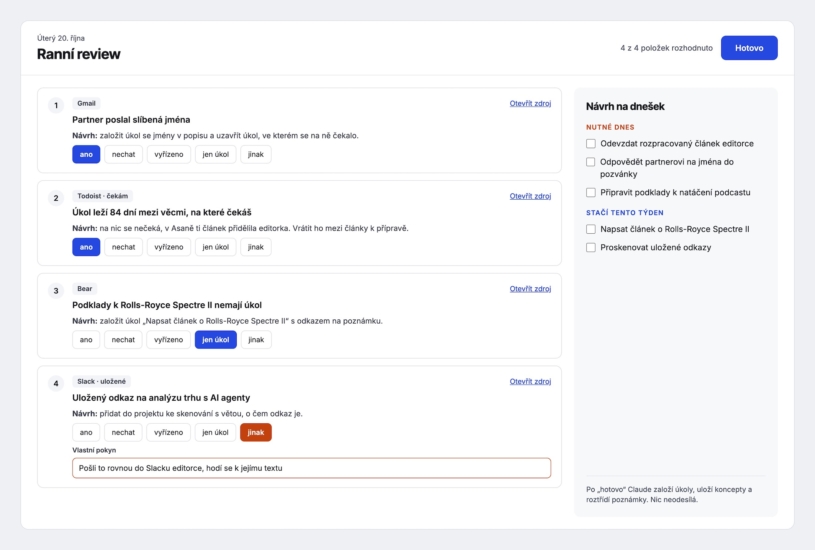The width and height of the screenshot is (815, 550).
Task: Click the Hotovo button
Action: coord(749,48)
